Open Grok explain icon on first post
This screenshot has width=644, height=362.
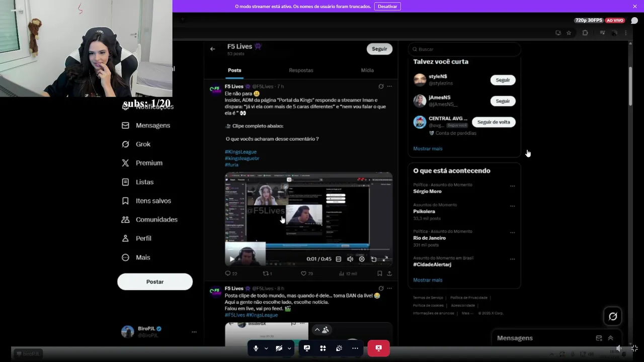pos(381,86)
